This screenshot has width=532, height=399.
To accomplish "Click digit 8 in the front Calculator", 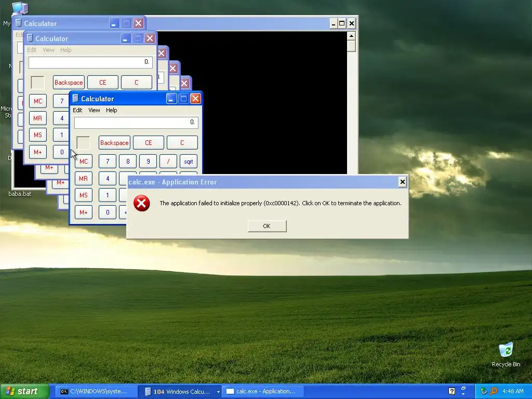I will (128, 162).
